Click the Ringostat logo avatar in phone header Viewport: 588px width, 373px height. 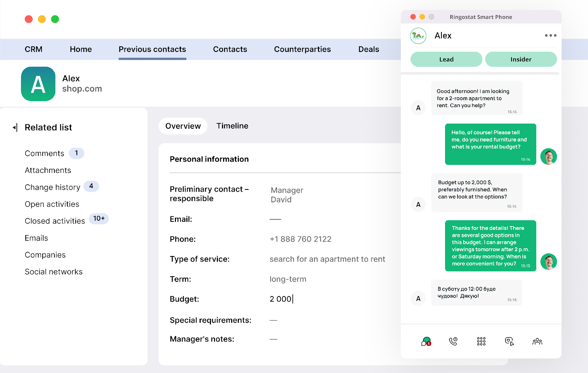click(x=418, y=36)
